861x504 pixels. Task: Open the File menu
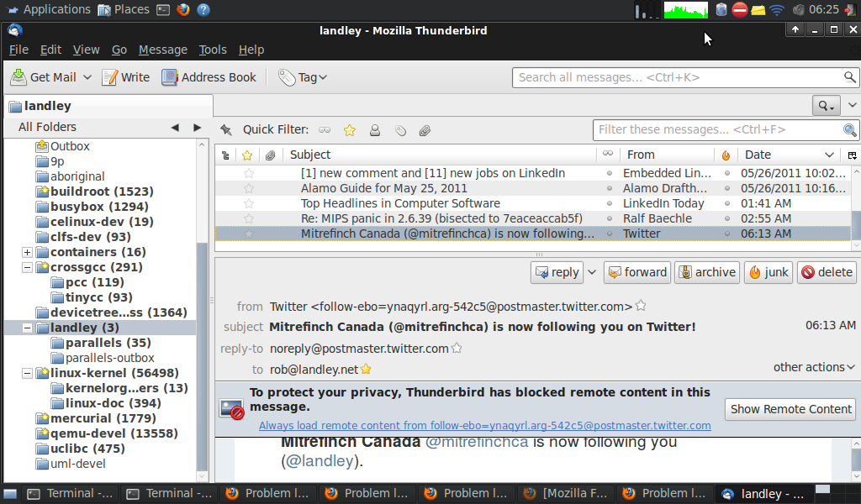[18, 50]
